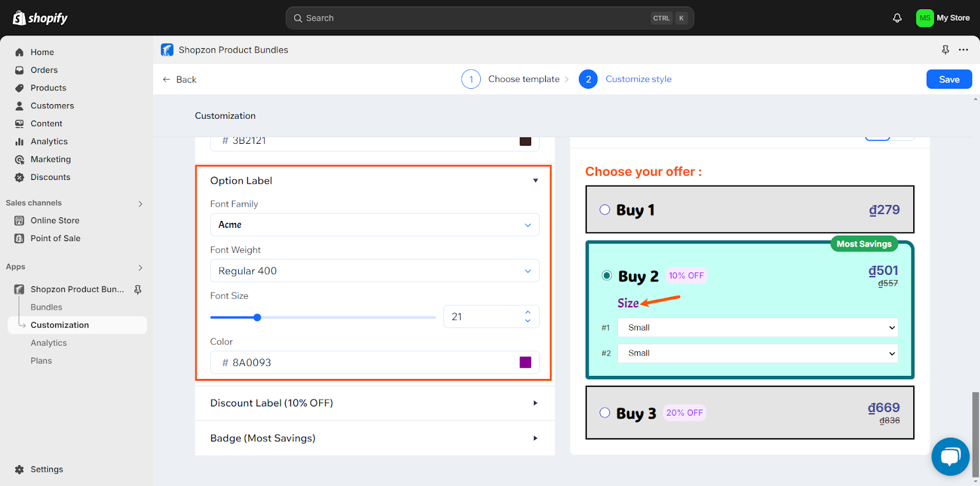Click the 8A0093 color hex field
This screenshot has height=486, width=980.
375,362
